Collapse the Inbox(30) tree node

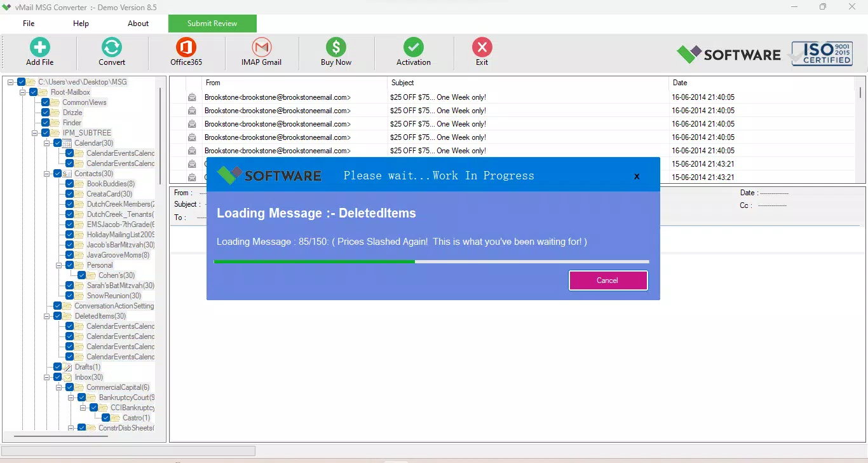tap(47, 377)
